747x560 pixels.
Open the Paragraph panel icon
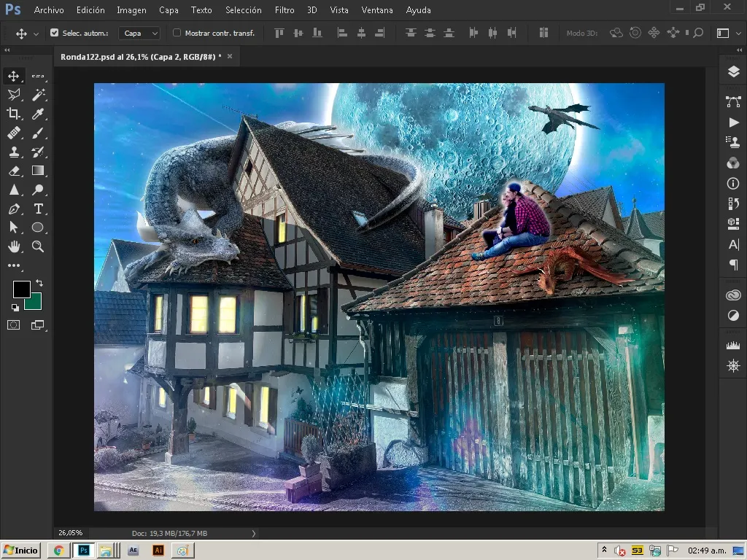point(733,264)
